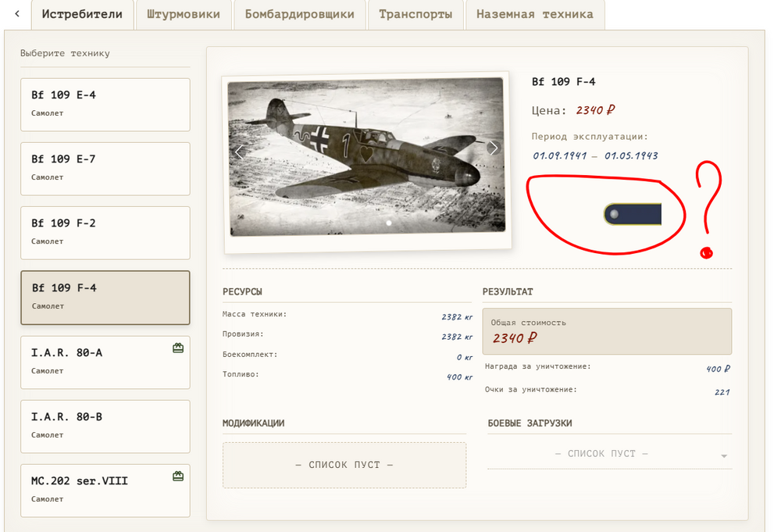
Task: Show the previous aircraft photo with the left arrow
Action: (x=238, y=152)
